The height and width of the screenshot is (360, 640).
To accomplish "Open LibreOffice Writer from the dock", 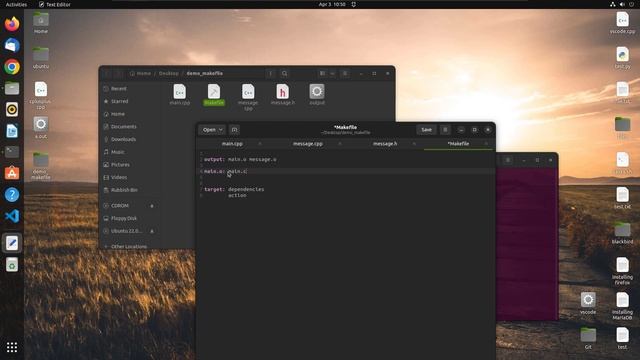I will point(12,131).
